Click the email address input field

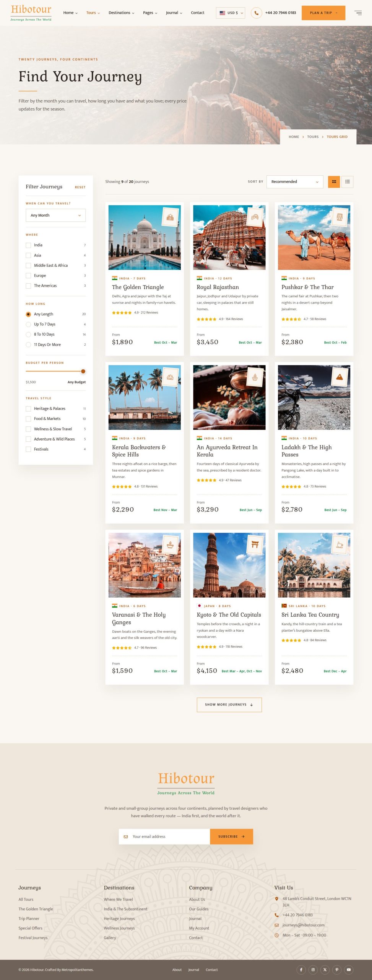coord(164,836)
